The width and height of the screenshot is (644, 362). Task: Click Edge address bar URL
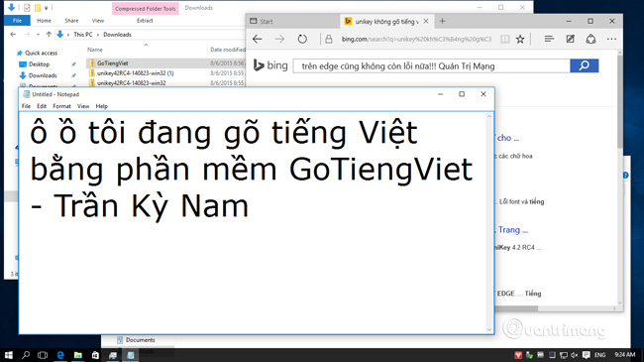(x=416, y=39)
